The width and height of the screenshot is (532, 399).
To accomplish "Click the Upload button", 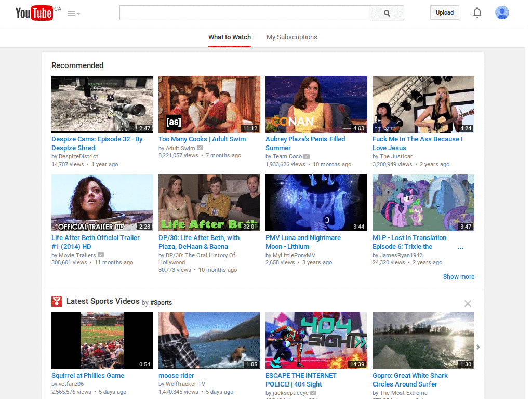I will coord(445,12).
